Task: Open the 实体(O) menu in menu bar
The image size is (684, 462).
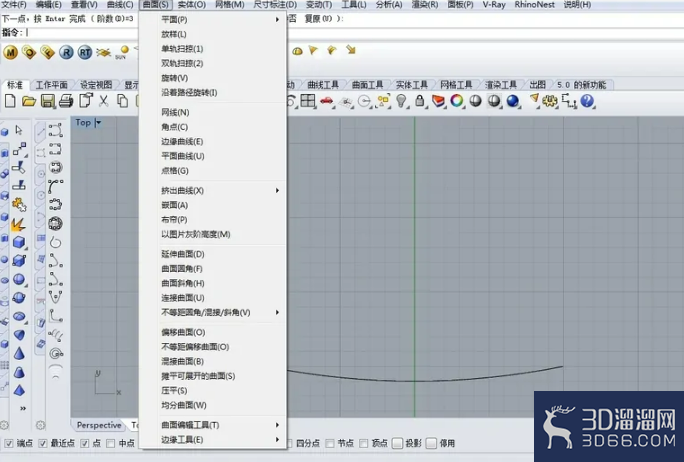Action: 192,5
